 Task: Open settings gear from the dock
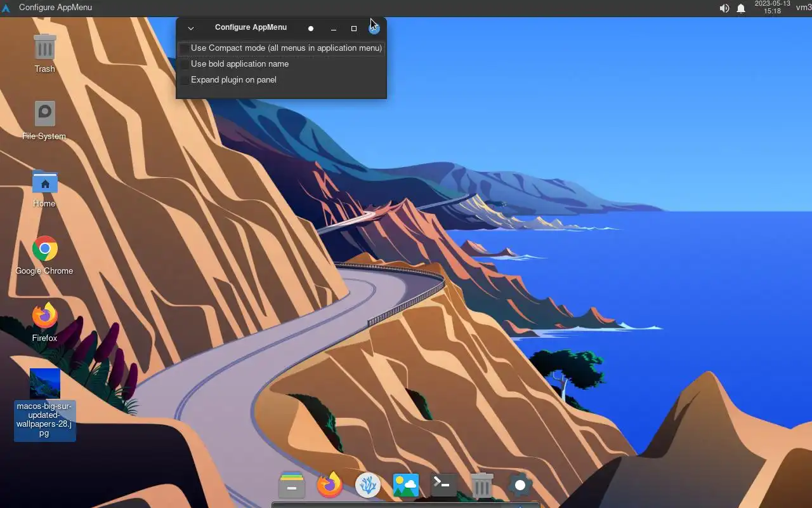(520, 486)
